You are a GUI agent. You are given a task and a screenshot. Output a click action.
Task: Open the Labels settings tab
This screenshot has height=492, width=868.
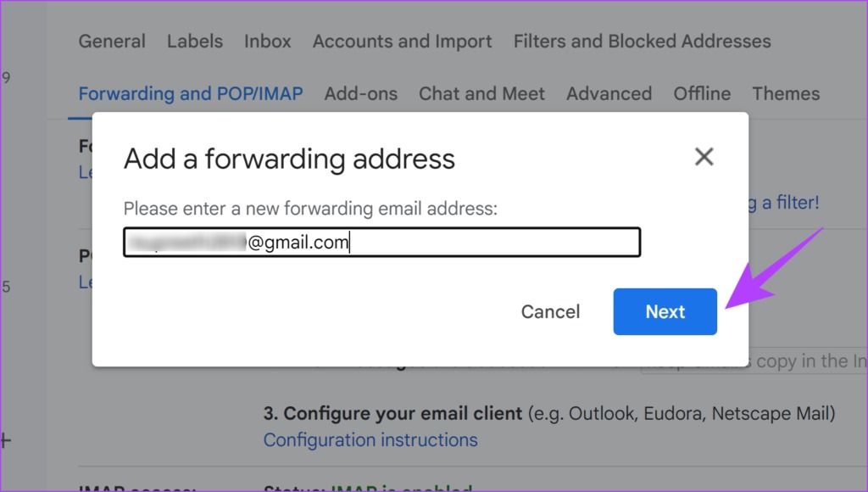194,42
